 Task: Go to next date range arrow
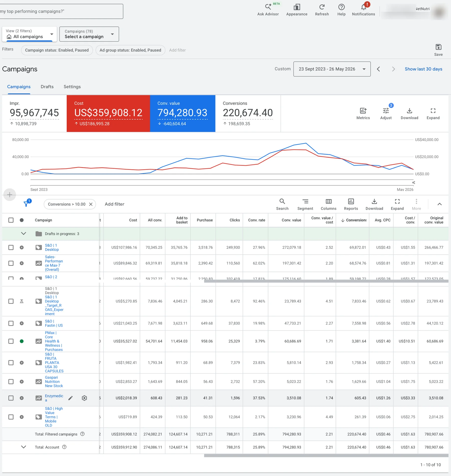pos(393,69)
